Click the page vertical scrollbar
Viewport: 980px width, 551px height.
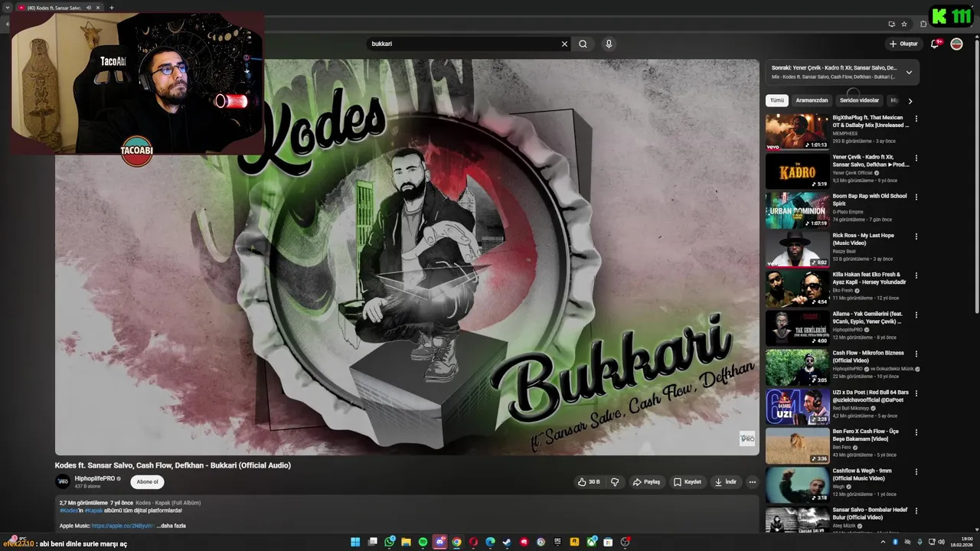976,176
